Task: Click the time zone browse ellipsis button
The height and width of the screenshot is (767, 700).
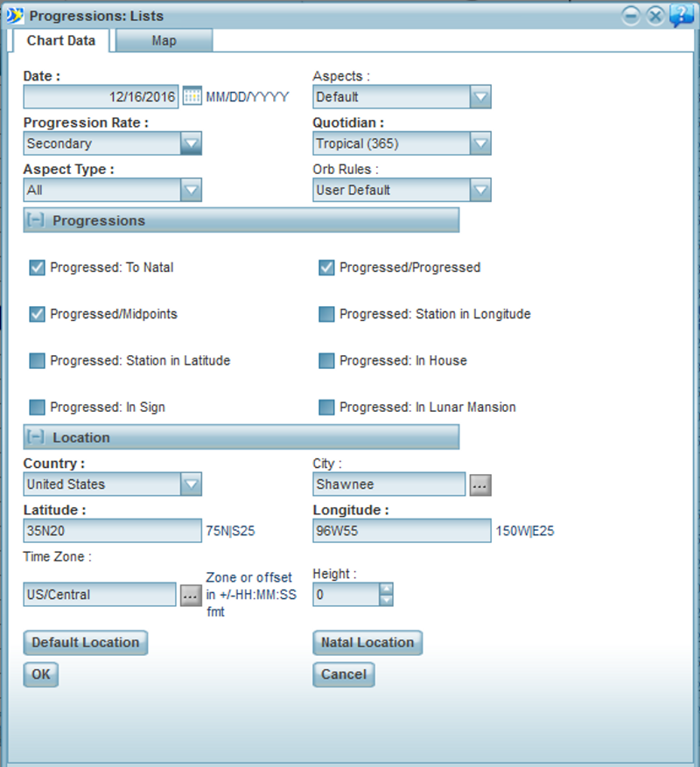Action: pyautogui.click(x=190, y=595)
